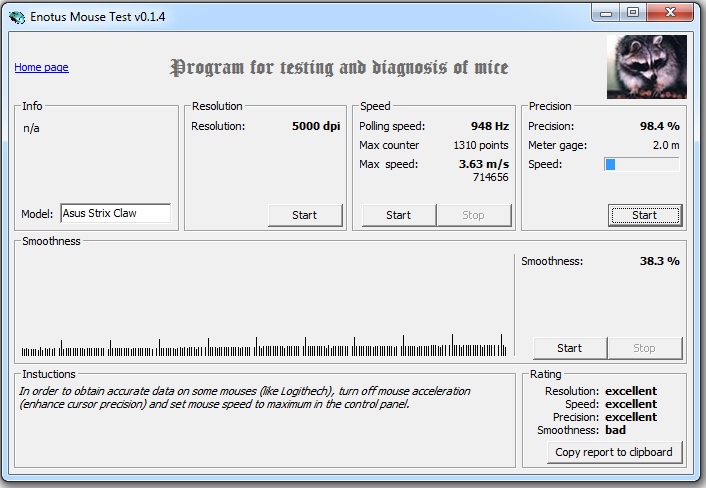The width and height of the screenshot is (706, 488).
Task: Click the Smoothness bad rating text
Action: coord(615,430)
